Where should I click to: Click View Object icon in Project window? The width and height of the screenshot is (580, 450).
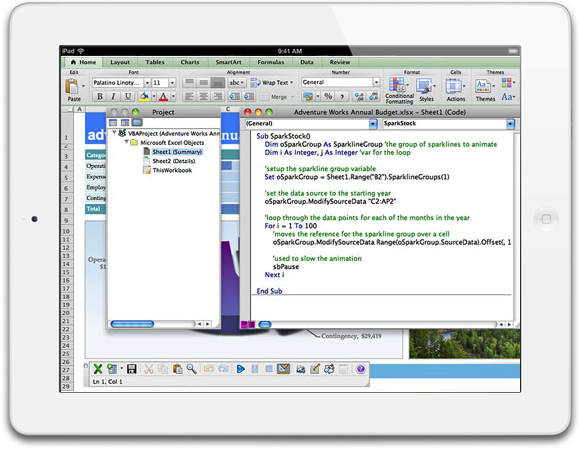(125, 122)
